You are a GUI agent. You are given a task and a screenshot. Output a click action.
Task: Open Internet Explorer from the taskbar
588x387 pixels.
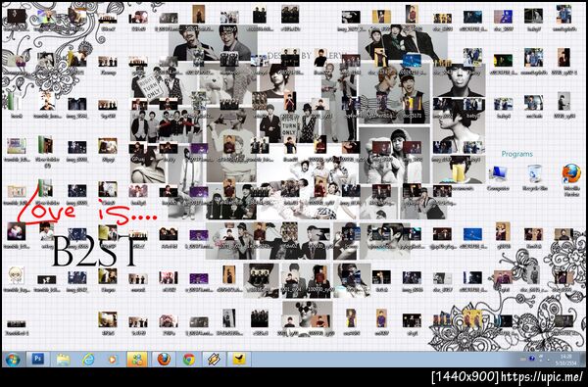[88, 360]
